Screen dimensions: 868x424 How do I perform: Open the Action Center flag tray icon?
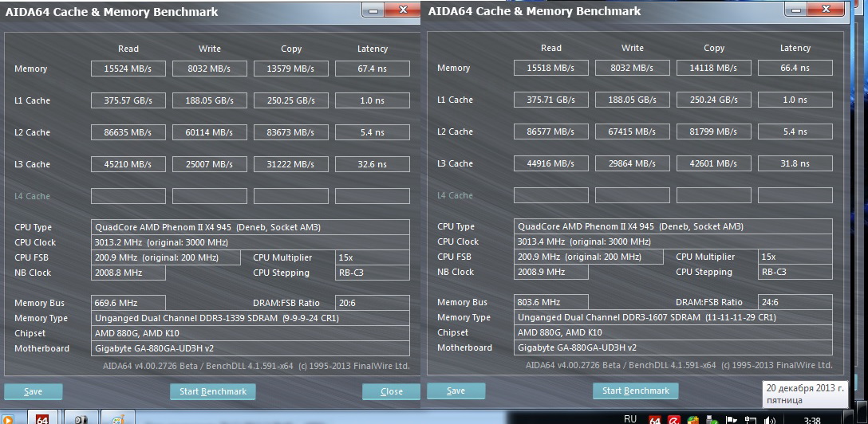point(731,420)
